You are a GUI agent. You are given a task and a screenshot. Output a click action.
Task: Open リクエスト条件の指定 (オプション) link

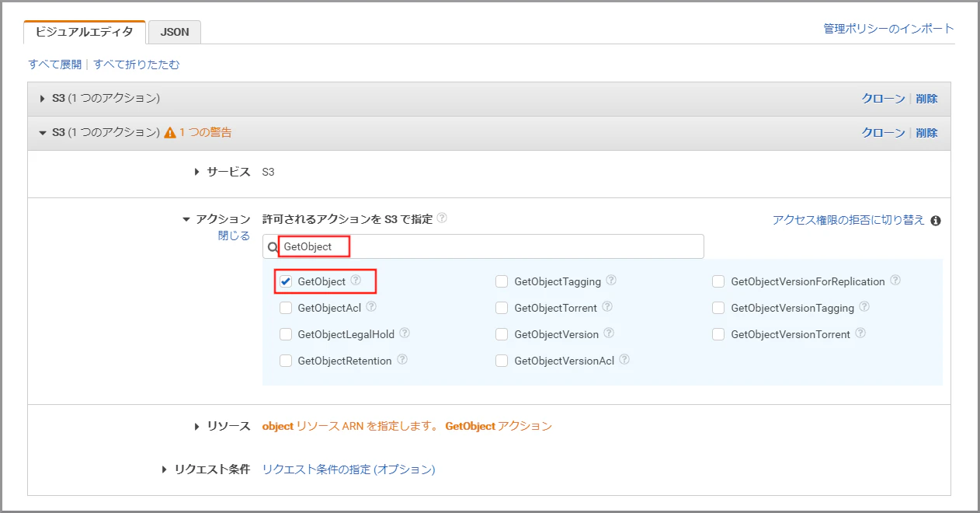click(x=349, y=469)
